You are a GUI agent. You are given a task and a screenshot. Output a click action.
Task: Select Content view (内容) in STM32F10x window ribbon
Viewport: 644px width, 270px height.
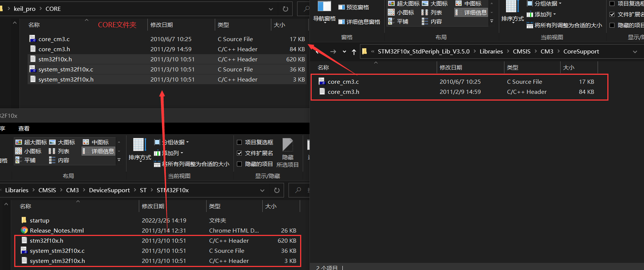point(59,160)
